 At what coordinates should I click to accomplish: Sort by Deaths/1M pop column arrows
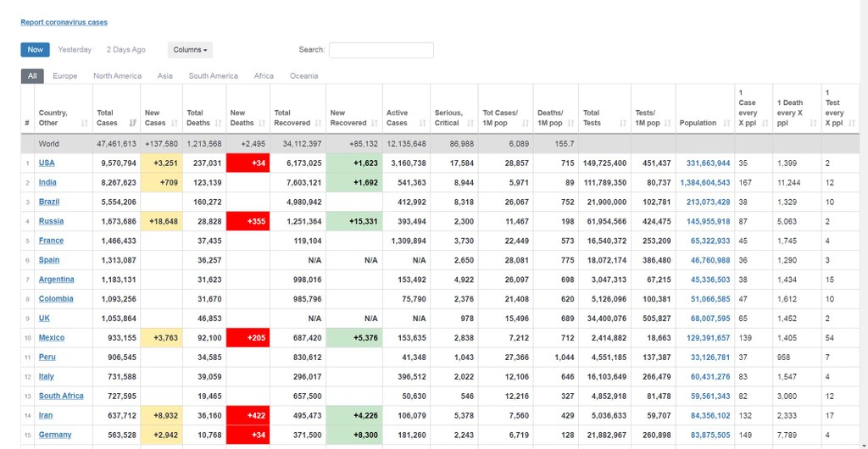pyautogui.click(x=570, y=124)
